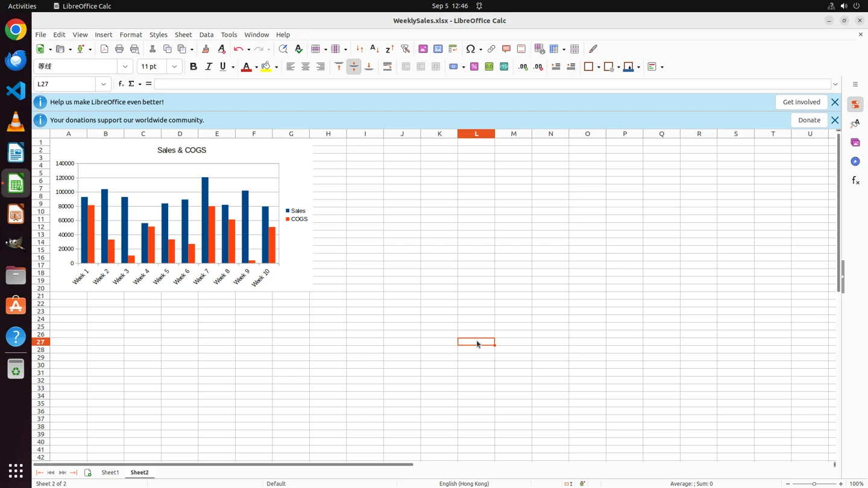The width and height of the screenshot is (868, 488).
Task: Apply the yellow background highlight color
Action: point(266,67)
